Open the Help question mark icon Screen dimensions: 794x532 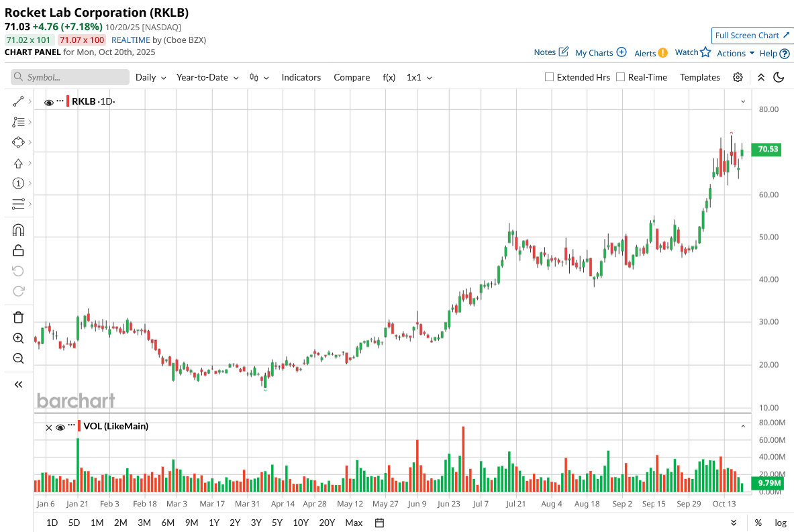785,53
